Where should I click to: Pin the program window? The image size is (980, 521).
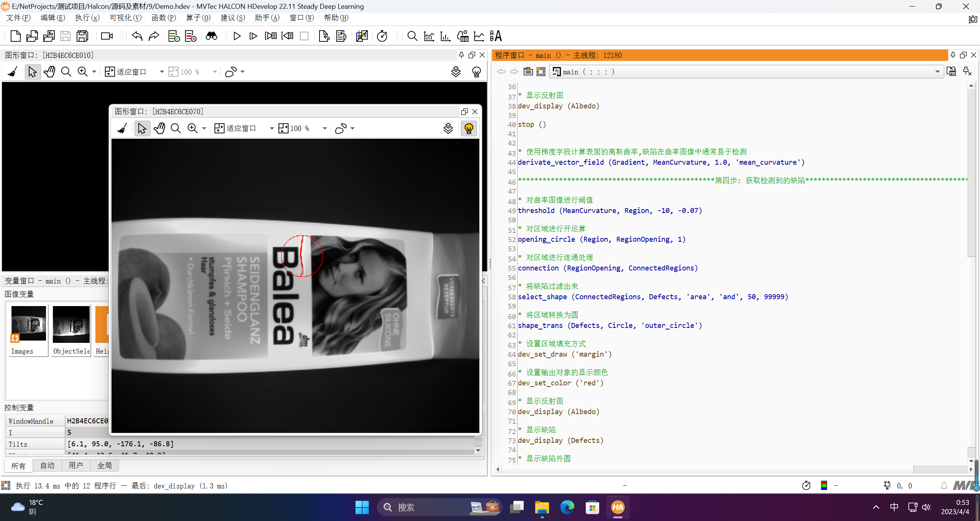953,55
